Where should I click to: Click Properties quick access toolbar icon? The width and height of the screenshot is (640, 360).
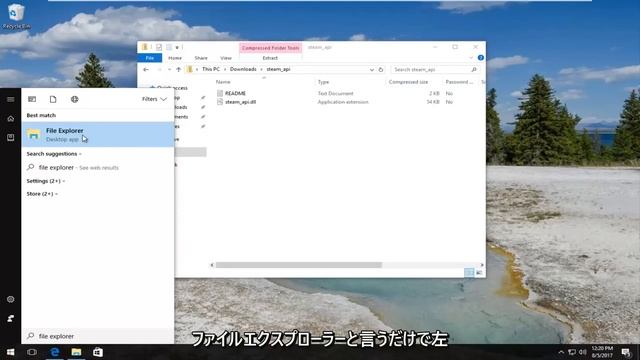click(158, 47)
